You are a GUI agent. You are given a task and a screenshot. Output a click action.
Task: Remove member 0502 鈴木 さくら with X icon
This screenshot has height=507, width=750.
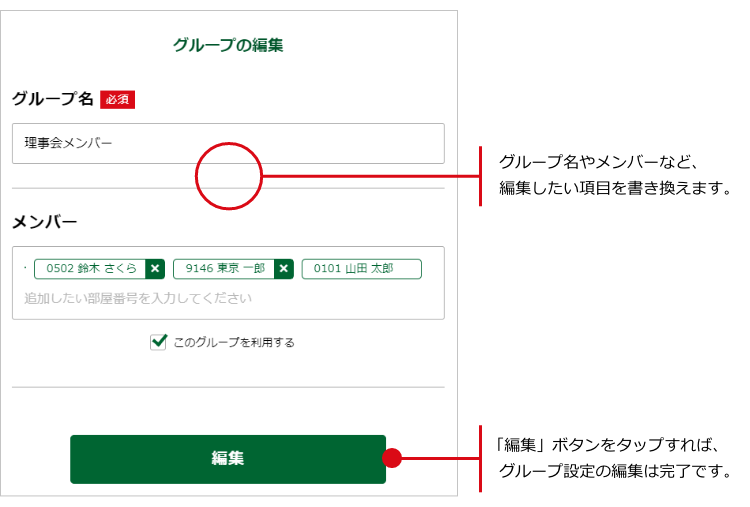click(x=155, y=269)
